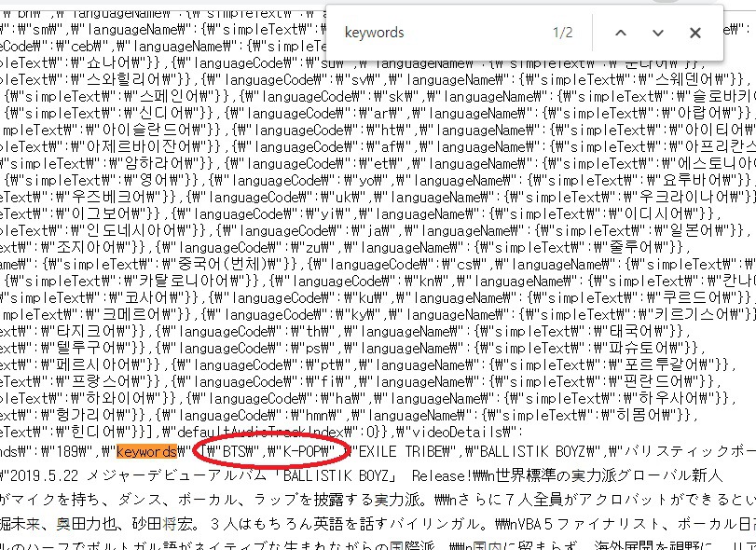
Task: Go to previous find result
Action: click(621, 33)
